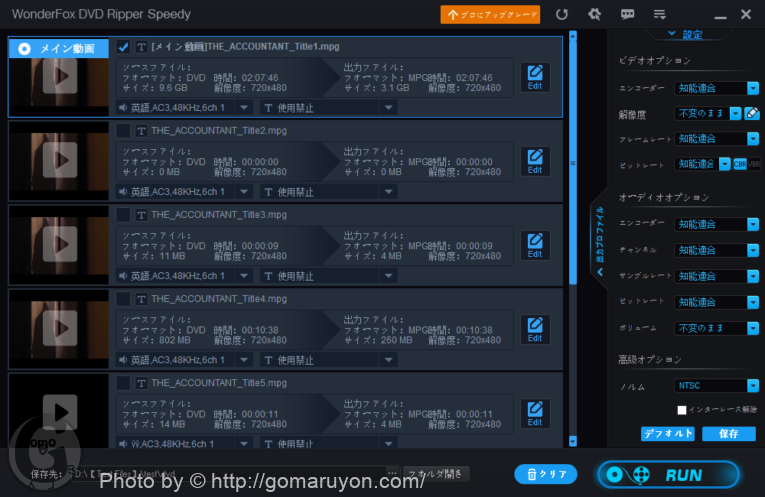Check the Title5.mpg checkbox
Viewport: 765px width, 497px height.
click(x=123, y=383)
